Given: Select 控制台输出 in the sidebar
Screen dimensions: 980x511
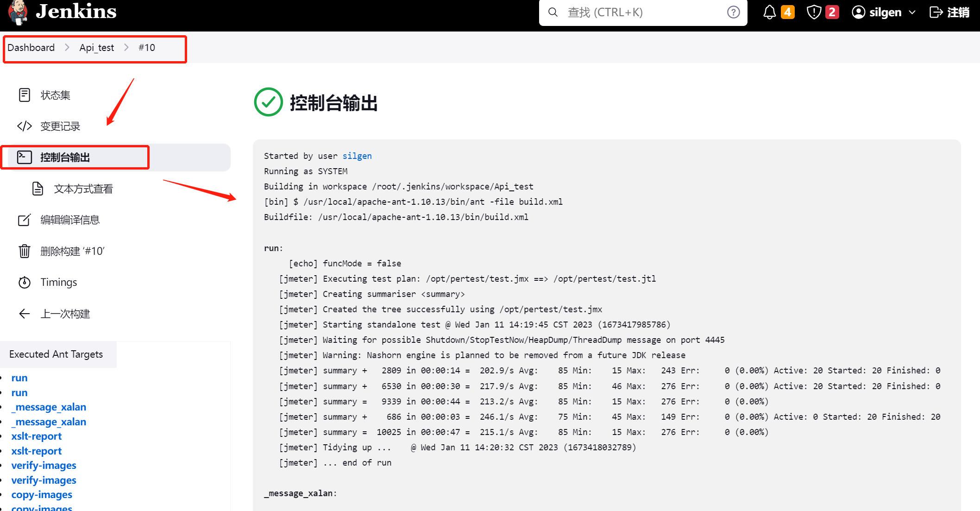Looking at the screenshot, I should coord(65,158).
